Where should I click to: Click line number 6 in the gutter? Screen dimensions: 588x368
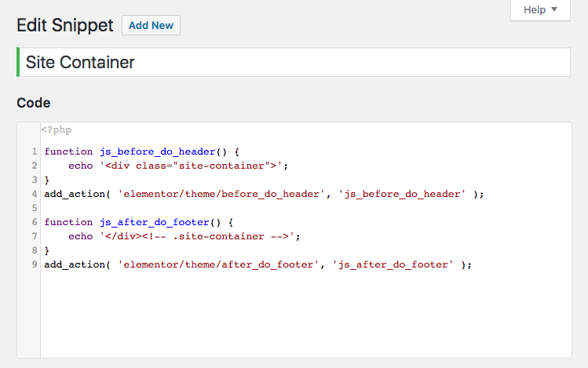pyautogui.click(x=35, y=222)
